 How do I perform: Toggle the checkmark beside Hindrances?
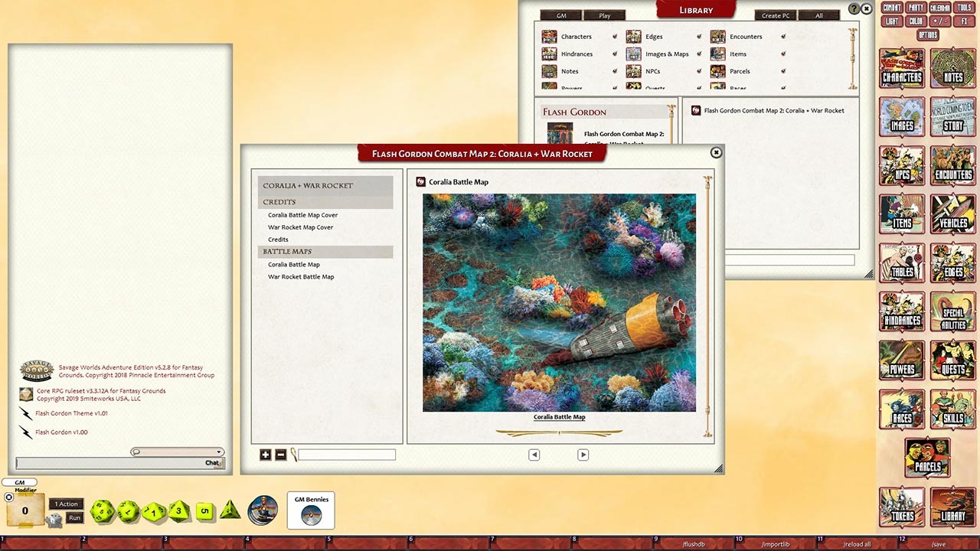(615, 54)
